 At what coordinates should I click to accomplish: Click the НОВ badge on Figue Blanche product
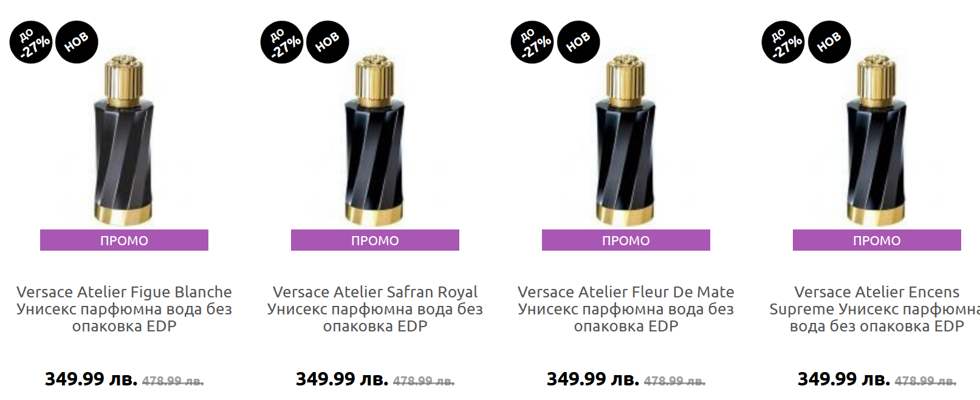pyautogui.click(x=77, y=42)
